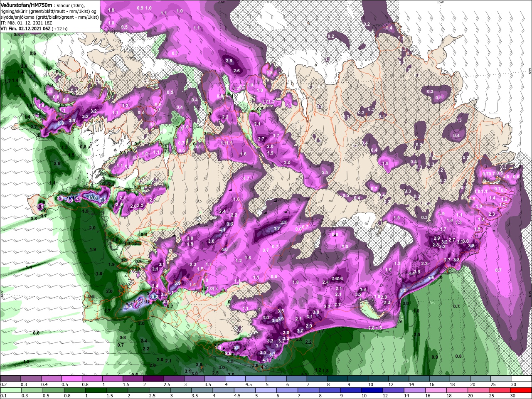Select the grey-green 2.5 rain swatch

[160, 390]
